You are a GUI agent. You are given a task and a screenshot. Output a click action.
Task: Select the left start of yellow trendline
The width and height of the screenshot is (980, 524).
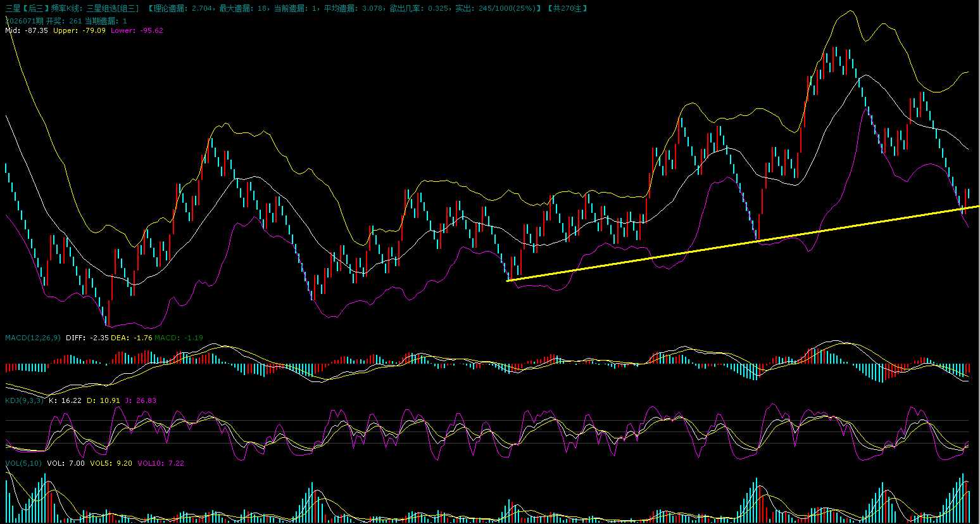[508, 280]
